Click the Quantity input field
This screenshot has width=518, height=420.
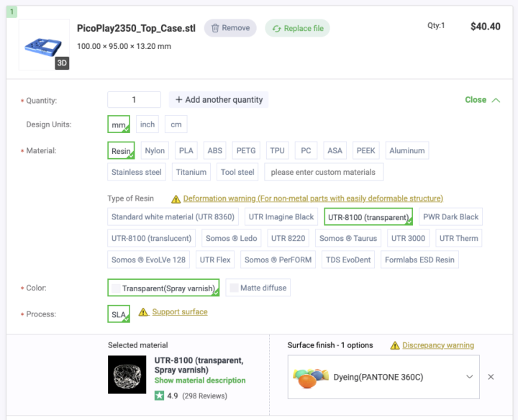[x=134, y=100]
